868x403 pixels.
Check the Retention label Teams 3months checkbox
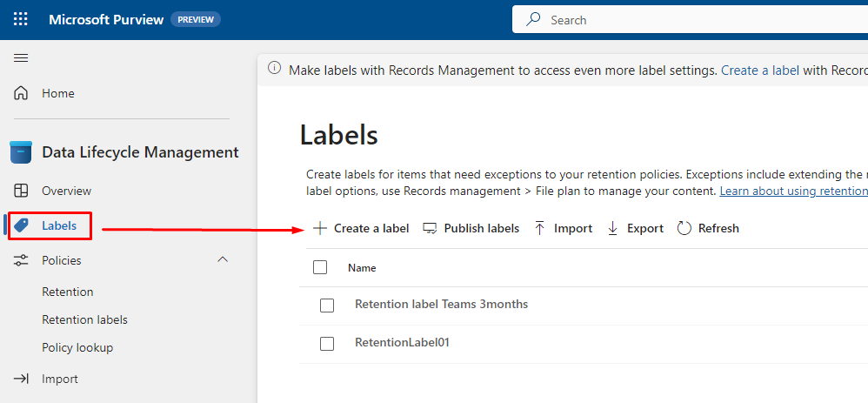point(327,305)
